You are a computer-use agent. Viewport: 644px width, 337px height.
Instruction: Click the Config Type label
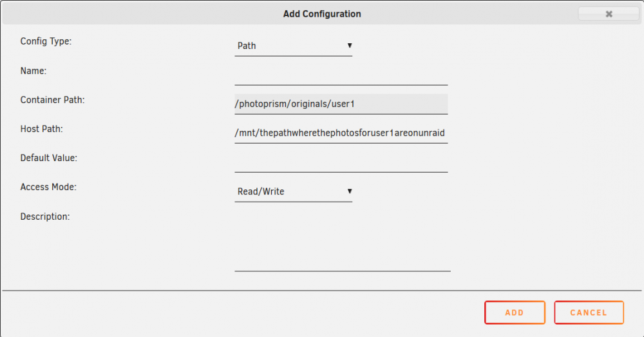(46, 41)
